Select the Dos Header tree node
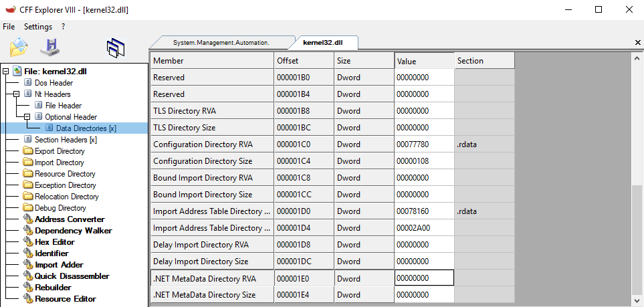The image size is (644, 307). (x=53, y=83)
